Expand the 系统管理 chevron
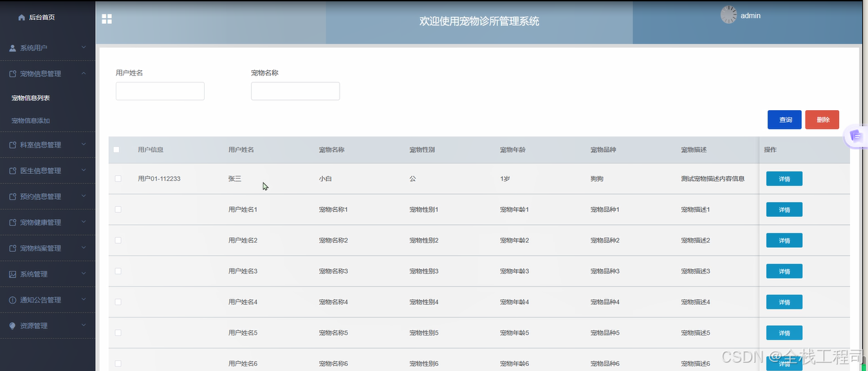Screen dimensions: 868x371 (x=84, y=273)
